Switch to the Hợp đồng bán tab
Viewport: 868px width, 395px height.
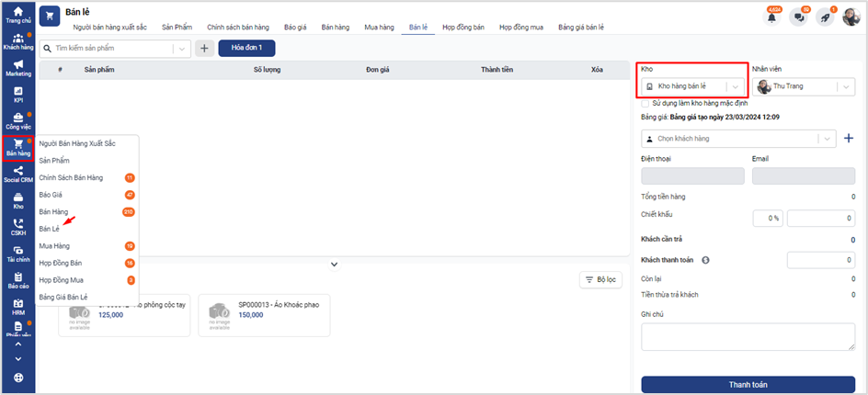pyautogui.click(x=463, y=28)
